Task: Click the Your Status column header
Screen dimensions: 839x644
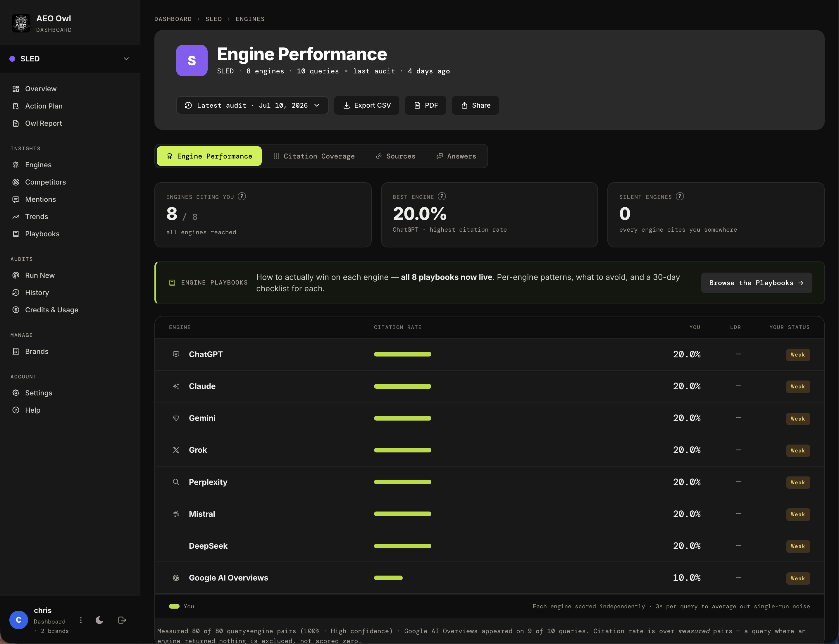Action: click(789, 327)
